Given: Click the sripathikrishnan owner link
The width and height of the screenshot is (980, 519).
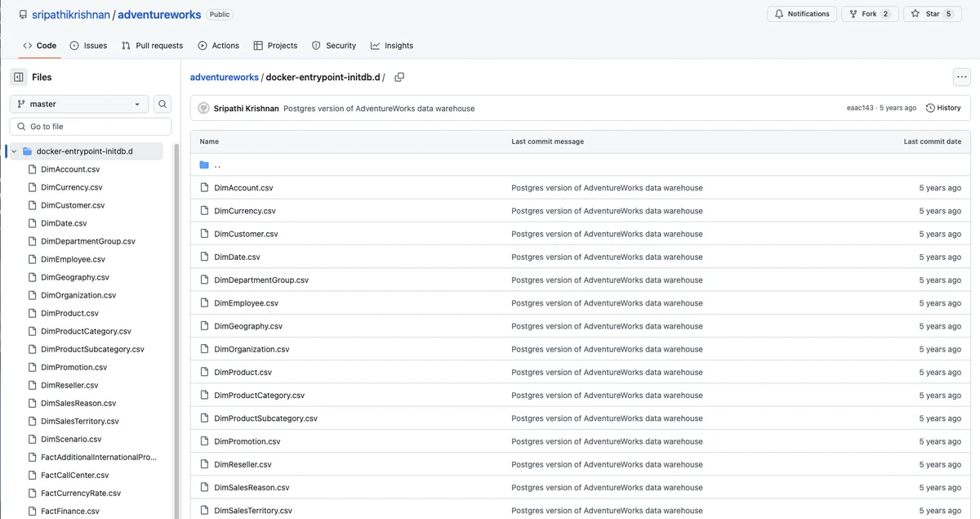Looking at the screenshot, I should (70, 15).
